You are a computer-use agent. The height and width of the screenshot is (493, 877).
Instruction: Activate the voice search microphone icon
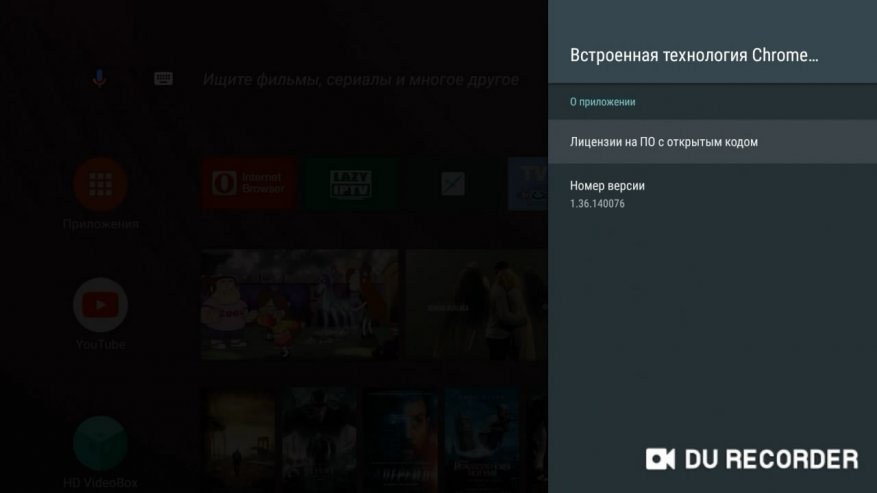99,79
